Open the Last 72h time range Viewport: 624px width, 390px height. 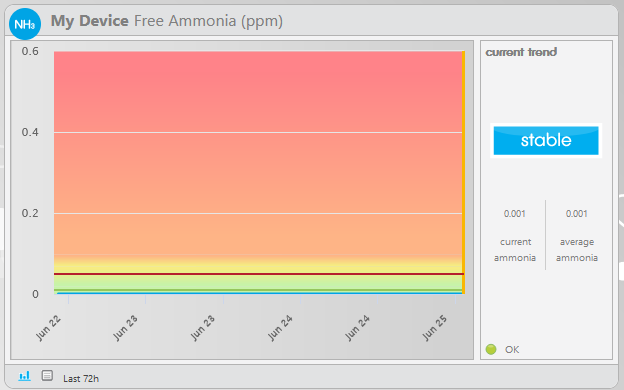(x=81, y=378)
